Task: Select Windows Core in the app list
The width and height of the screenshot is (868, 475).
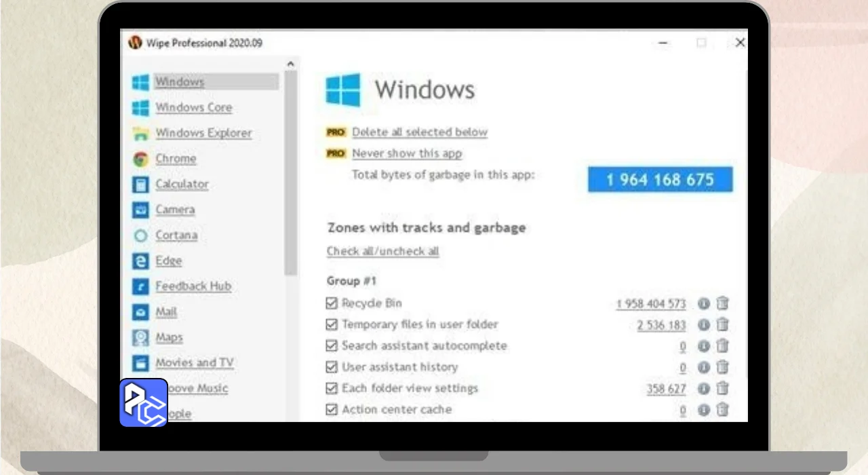Action: point(193,108)
